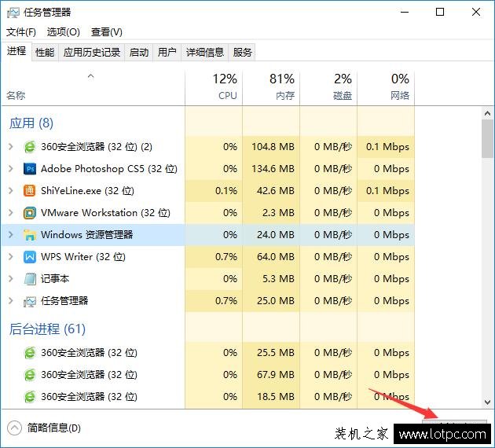Switch to the 性能 tab

click(45, 52)
